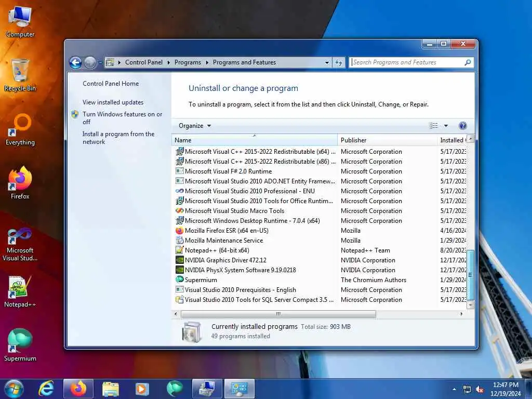This screenshot has height=399, width=532.
Task: Click The Chromium Authors publisher cell
Action: [x=373, y=280]
